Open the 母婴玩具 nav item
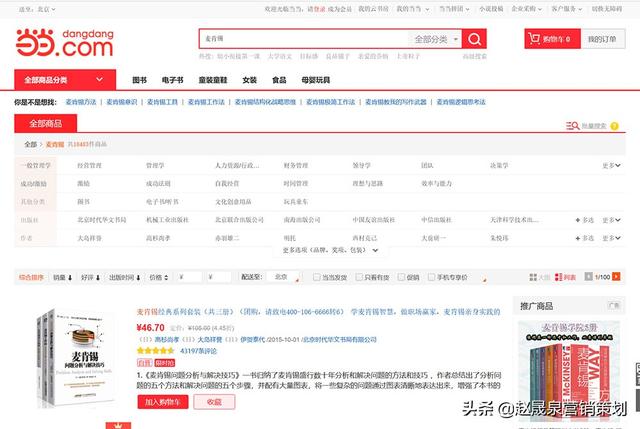This screenshot has width=640, height=429. 316,80
